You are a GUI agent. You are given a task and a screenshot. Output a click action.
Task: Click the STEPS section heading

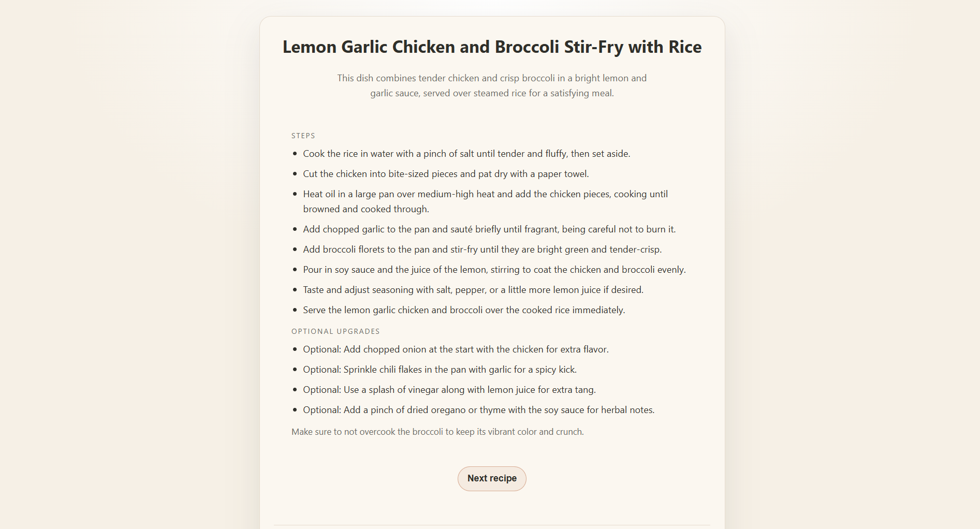point(303,136)
